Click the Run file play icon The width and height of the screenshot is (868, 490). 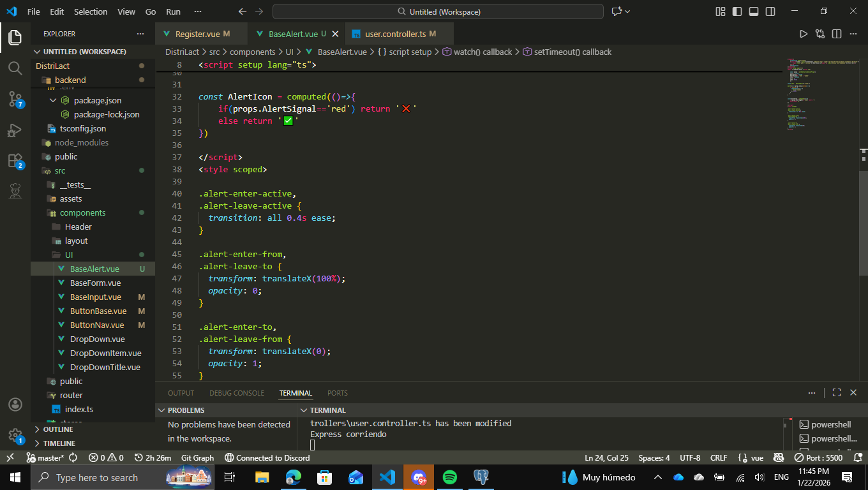coord(804,34)
